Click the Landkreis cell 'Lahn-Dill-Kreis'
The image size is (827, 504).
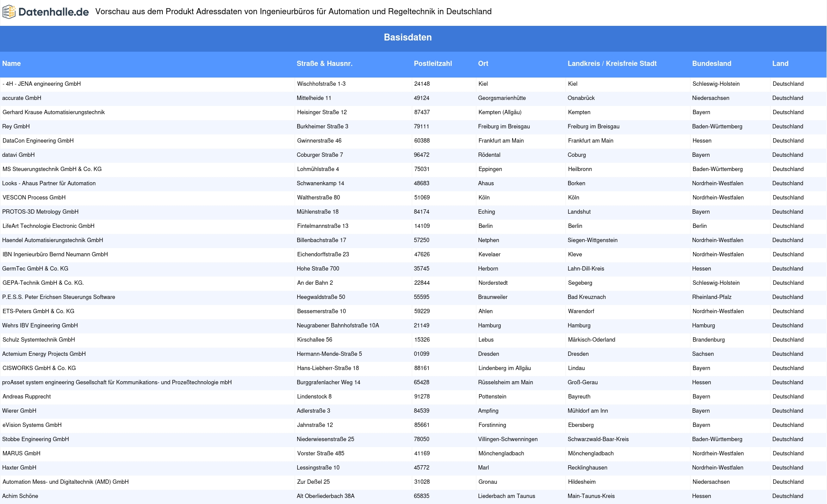[586, 269]
